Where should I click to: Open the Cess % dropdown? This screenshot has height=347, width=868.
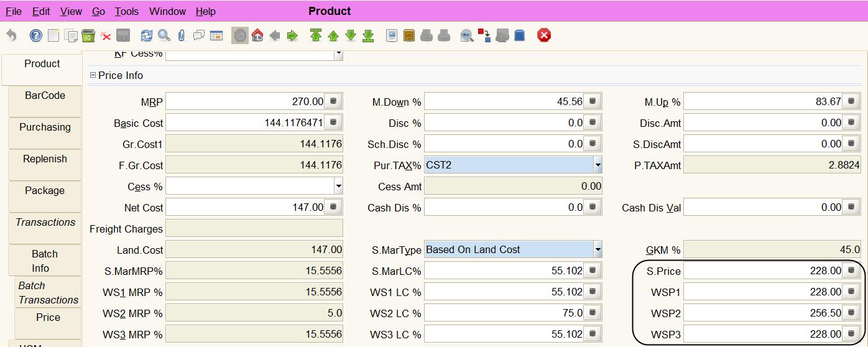338,186
